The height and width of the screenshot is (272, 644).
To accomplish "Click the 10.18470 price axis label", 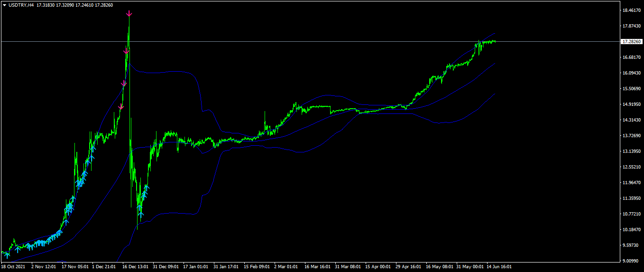I will coord(632,230).
